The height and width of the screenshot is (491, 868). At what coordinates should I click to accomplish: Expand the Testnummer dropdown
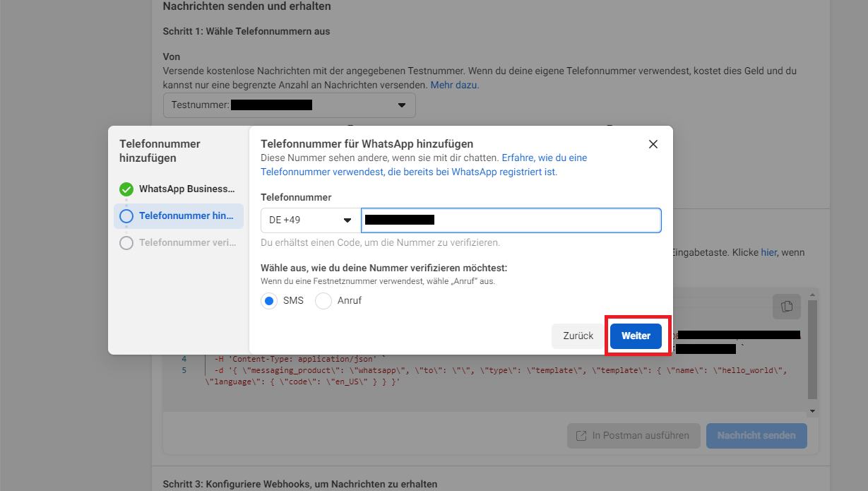289,105
